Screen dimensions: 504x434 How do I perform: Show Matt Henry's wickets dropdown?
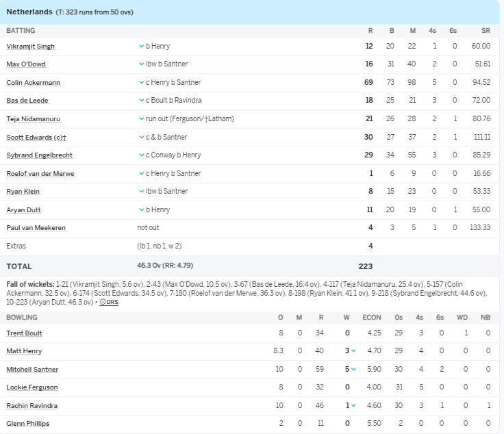click(x=355, y=351)
